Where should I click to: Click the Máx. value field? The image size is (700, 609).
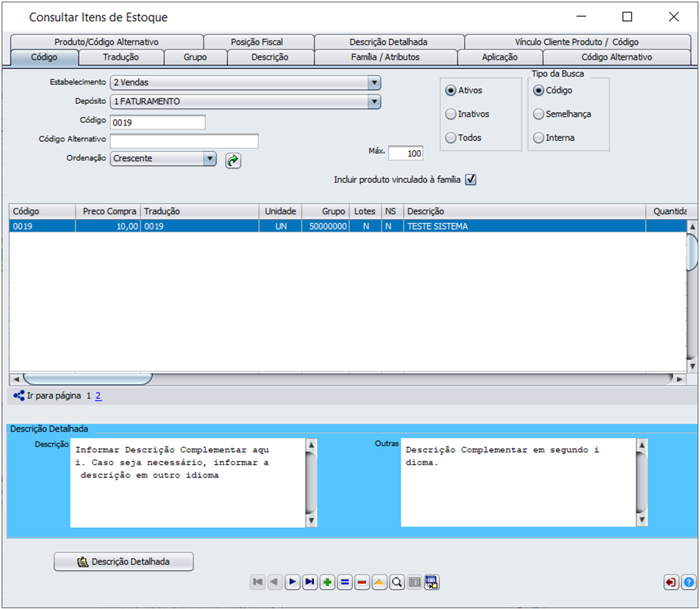pyautogui.click(x=405, y=153)
